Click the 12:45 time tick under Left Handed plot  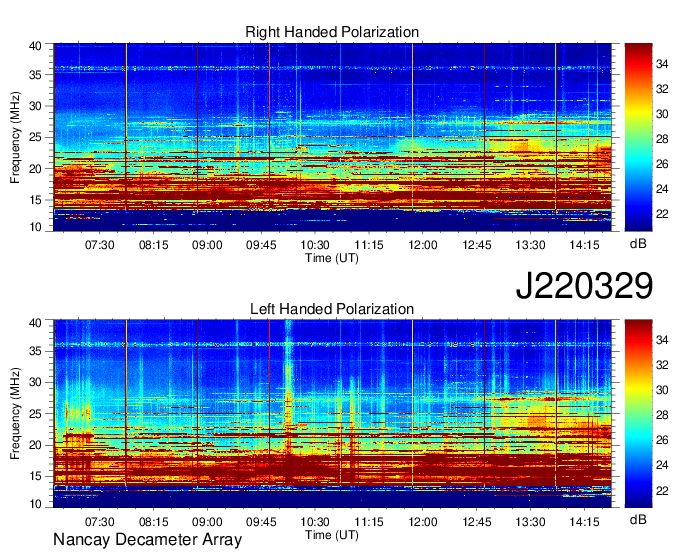coord(477,522)
